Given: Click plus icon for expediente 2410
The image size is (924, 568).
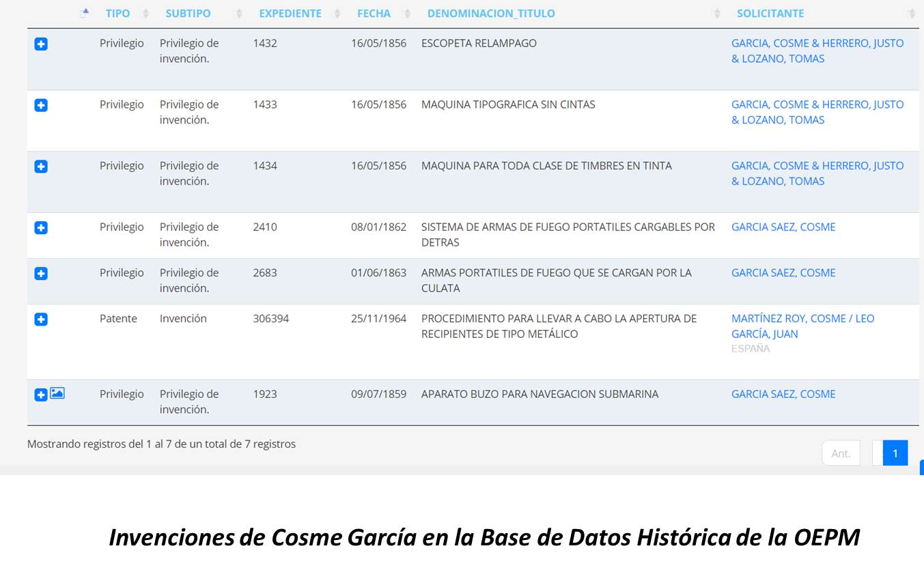Looking at the screenshot, I should tap(41, 228).
